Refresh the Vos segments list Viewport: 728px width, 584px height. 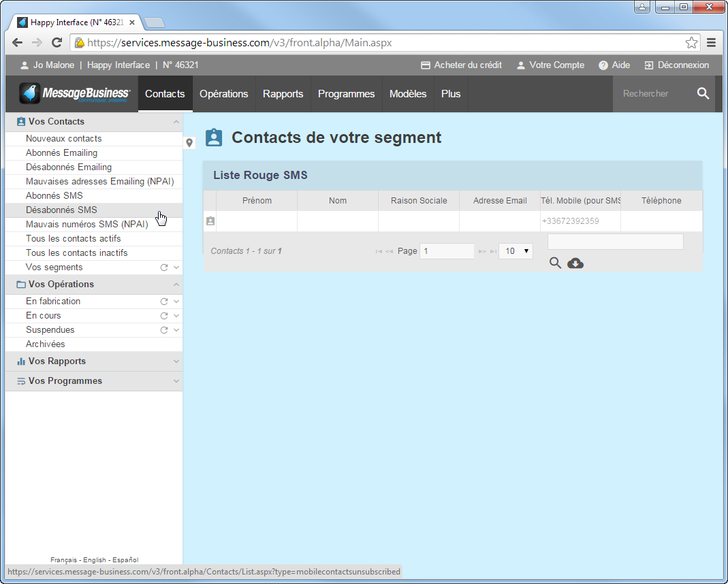pos(164,267)
